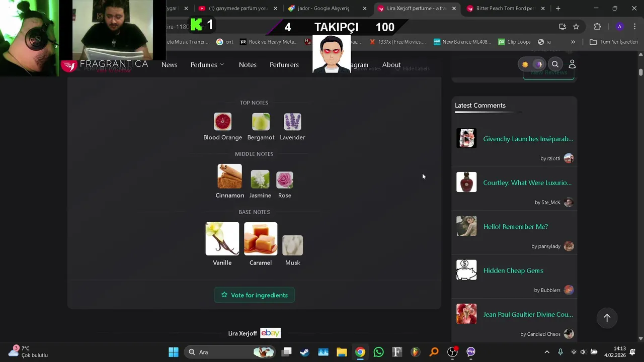Click the install app icon in address bar

click(562, 27)
